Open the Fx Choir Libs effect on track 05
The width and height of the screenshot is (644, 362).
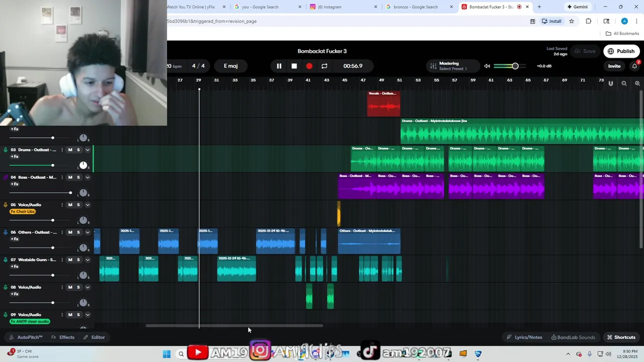[23, 212]
